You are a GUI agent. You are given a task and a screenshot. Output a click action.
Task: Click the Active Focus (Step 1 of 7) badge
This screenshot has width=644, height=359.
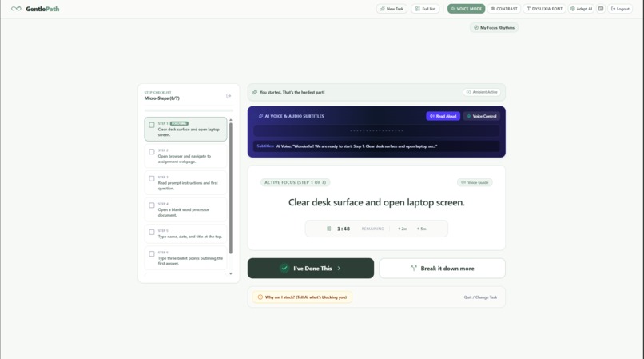click(296, 182)
